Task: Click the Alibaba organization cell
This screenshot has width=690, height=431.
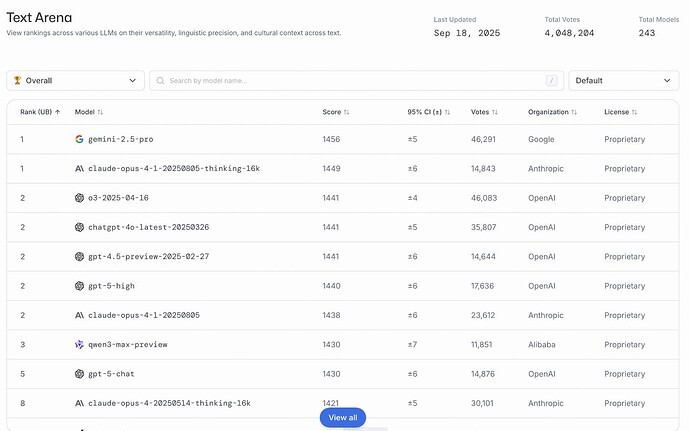Action: [x=542, y=344]
